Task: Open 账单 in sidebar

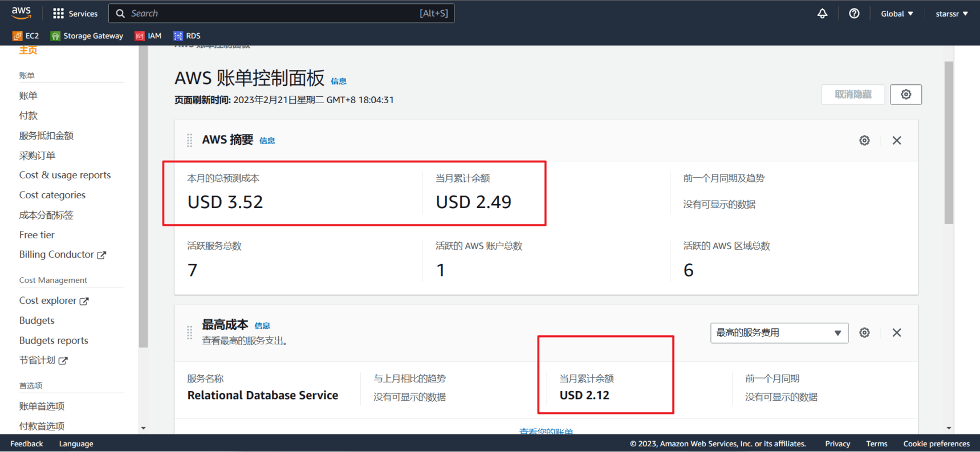Action: coord(28,96)
